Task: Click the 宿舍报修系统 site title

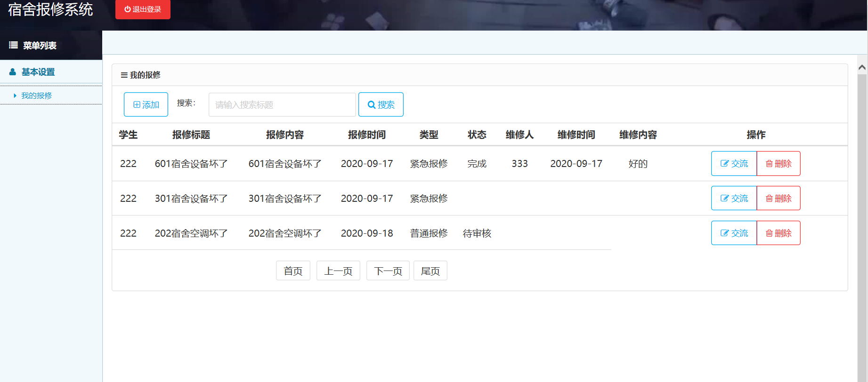Action: 50,9
